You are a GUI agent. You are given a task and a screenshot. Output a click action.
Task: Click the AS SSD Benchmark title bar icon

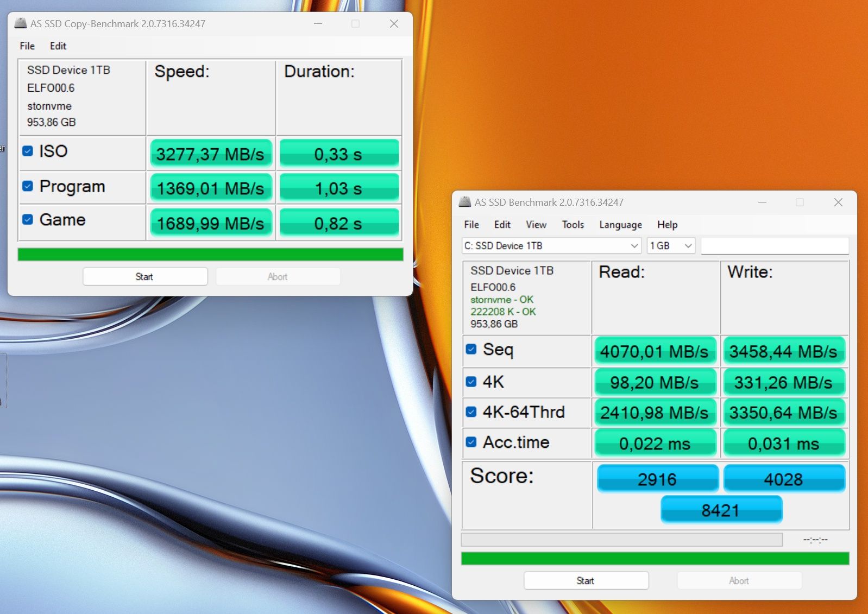click(465, 202)
